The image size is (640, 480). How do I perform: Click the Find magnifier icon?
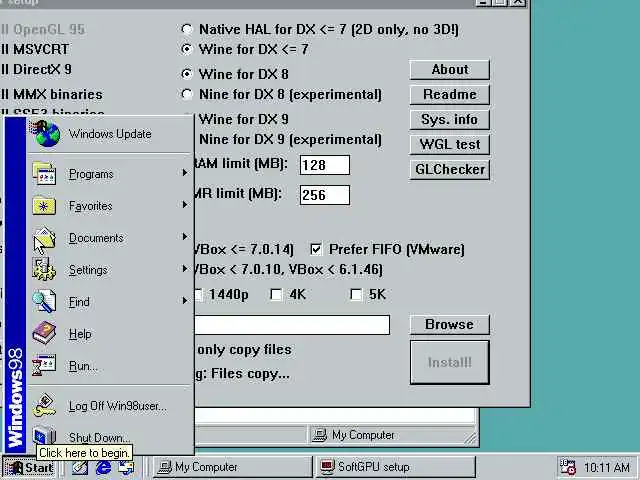[44, 302]
